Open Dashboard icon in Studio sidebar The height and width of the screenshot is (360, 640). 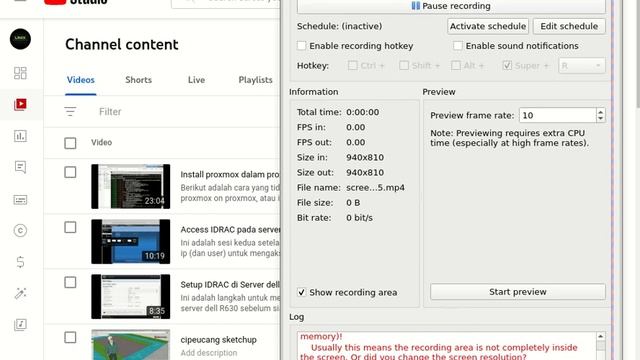pos(20,73)
